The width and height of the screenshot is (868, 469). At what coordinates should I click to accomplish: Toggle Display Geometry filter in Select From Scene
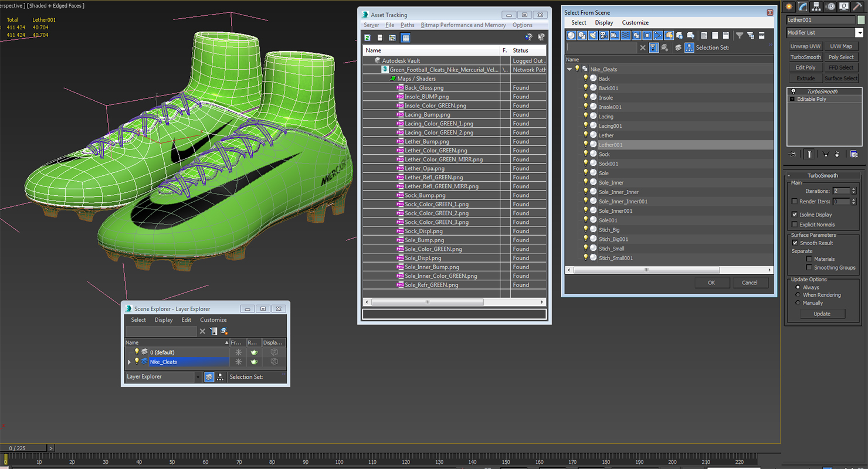click(x=571, y=35)
